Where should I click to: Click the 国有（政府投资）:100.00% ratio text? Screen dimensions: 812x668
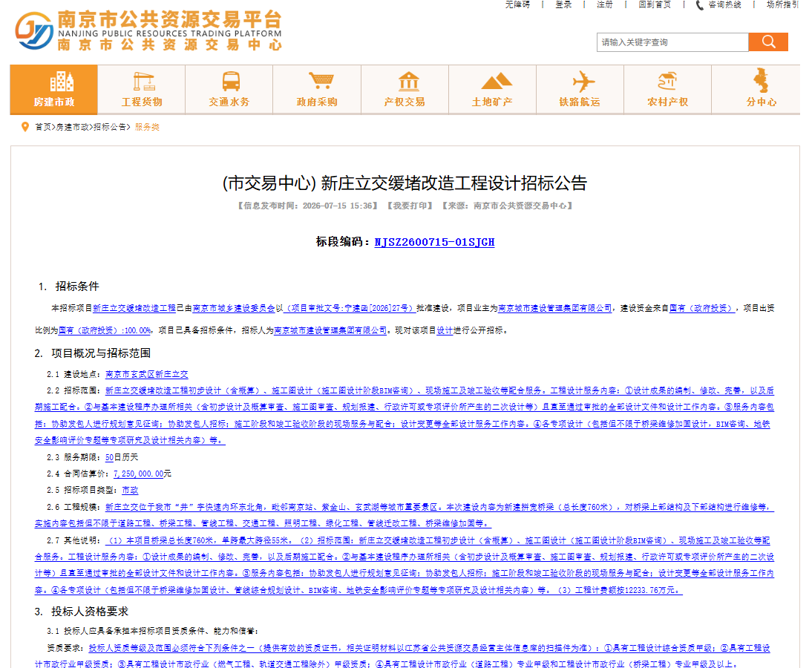coord(105,330)
